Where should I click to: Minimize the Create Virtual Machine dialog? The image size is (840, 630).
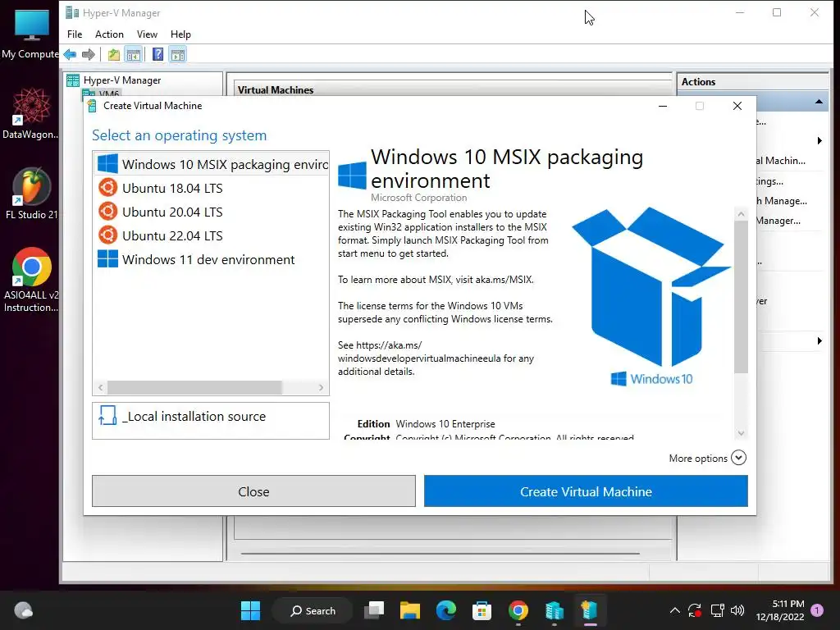(x=663, y=106)
